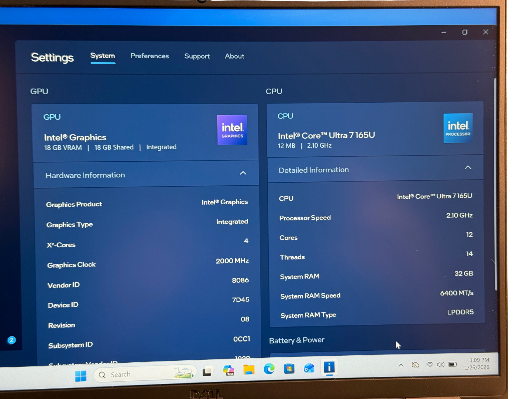
Task: Select the Device ID value 7D45
Action: pos(241,300)
